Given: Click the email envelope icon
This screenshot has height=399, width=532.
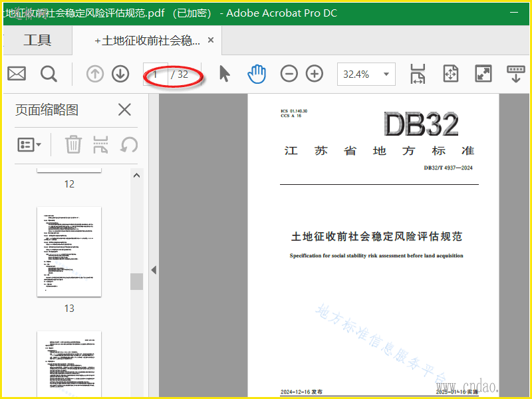Looking at the screenshot, I should (17, 74).
